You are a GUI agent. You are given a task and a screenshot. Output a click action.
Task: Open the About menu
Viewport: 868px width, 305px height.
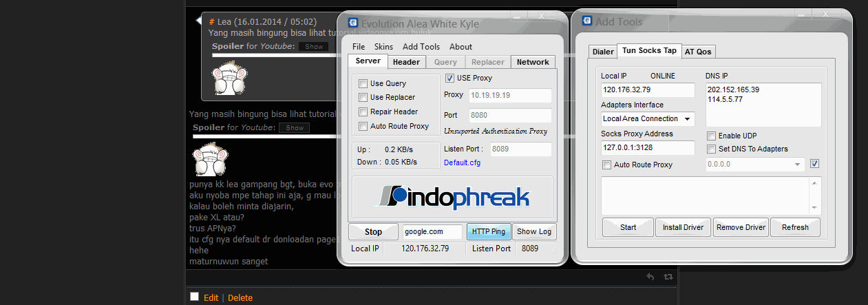tap(461, 47)
